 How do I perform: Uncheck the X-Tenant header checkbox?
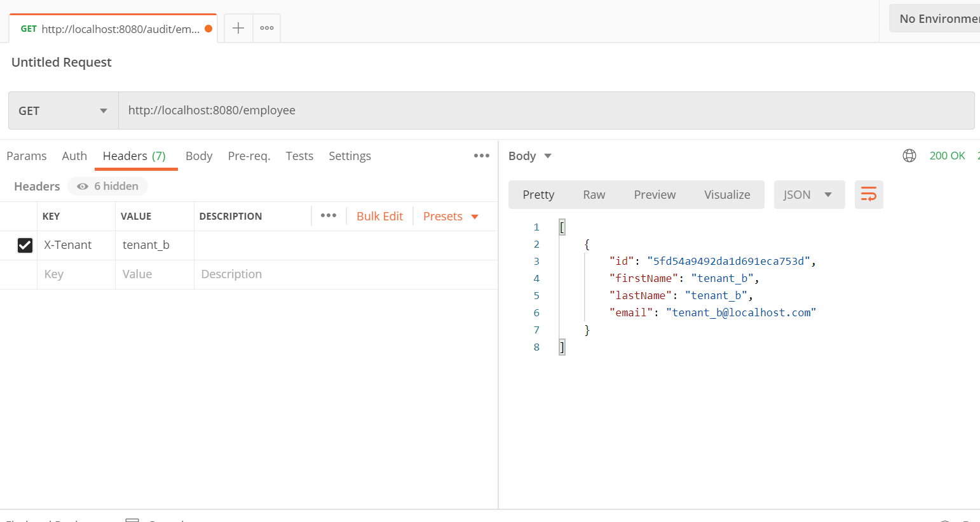pyautogui.click(x=25, y=245)
